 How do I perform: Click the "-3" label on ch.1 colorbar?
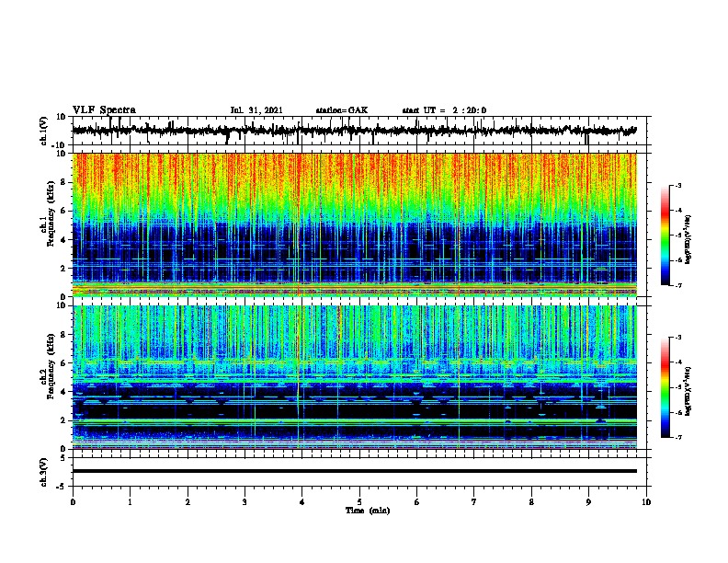(677, 185)
